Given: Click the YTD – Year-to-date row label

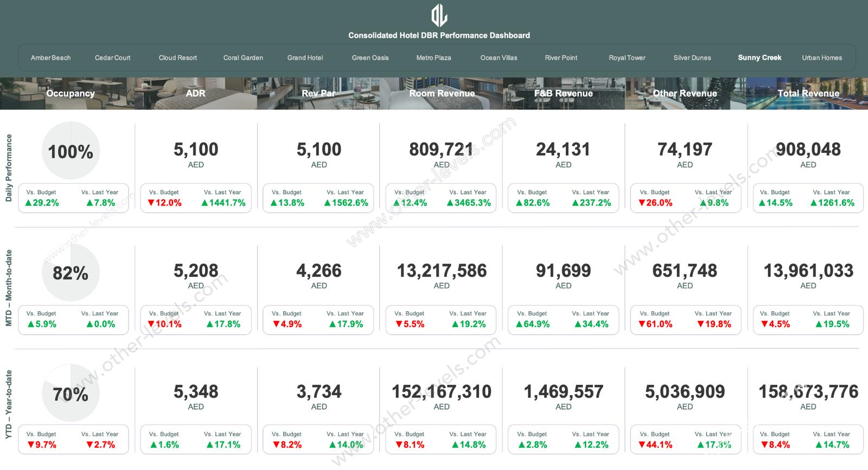Looking at the screenshot, I should click(9, 404).
